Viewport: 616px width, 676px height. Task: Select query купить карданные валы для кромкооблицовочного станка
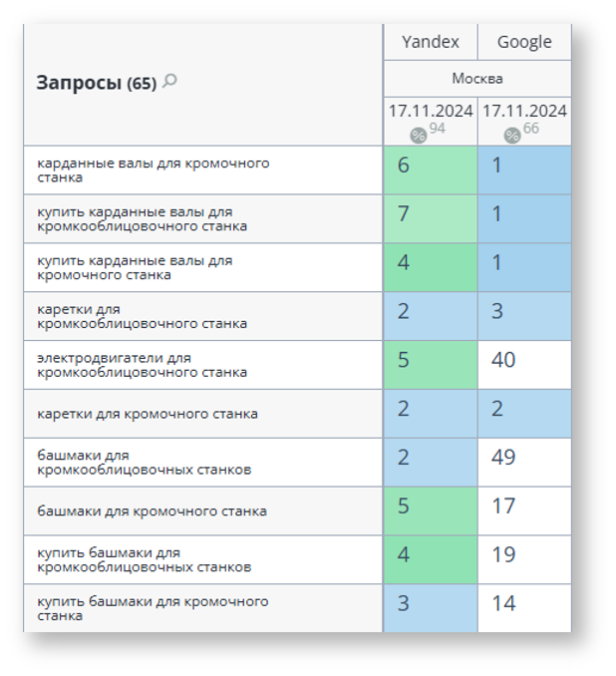click(x=142, y=219)
